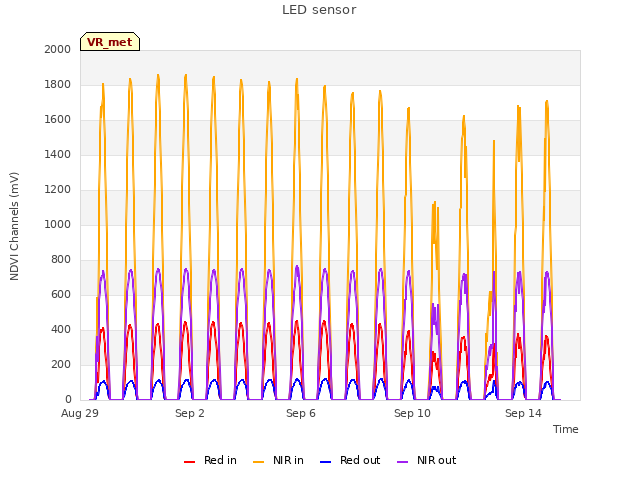The width and height of the screenshot is (640, 480).
Task: Click the 1400 y-axis tick label
Action: (58, 154)
